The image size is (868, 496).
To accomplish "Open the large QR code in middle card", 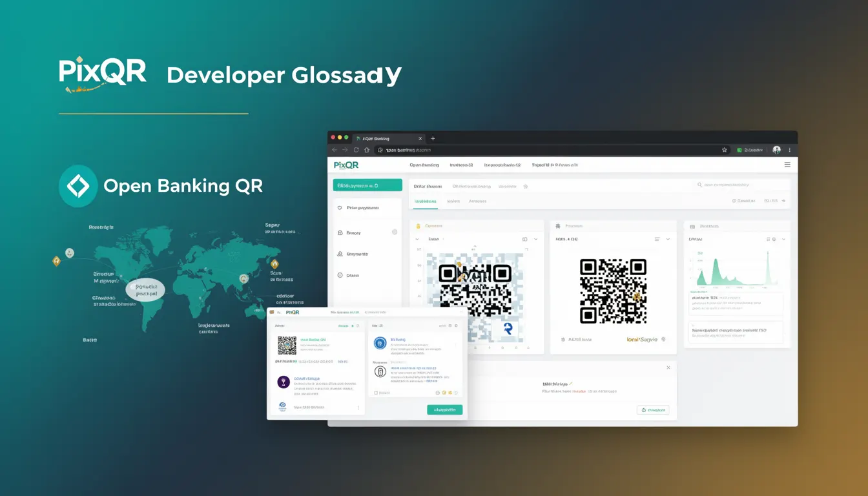I will pyautogui.click(x=613, y=291).
